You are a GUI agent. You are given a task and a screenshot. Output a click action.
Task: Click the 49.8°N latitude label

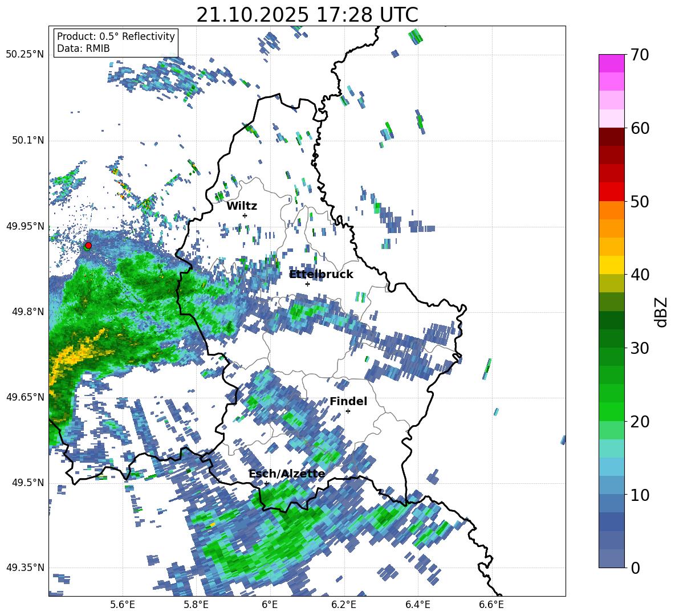click(x=27, y=312)
